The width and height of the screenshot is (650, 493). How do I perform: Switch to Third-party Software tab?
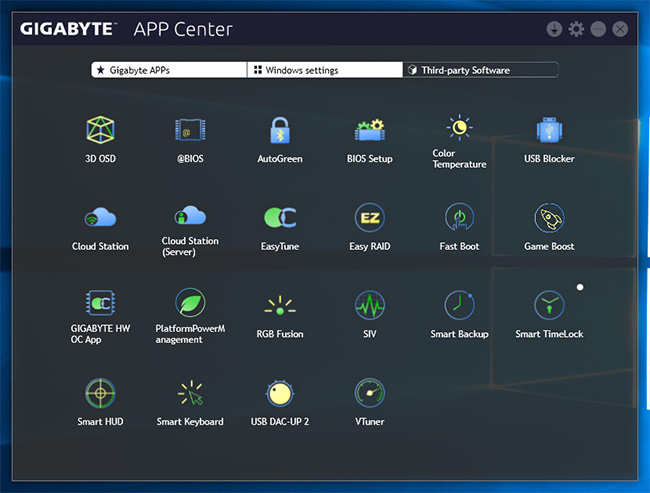[x=480, y=70]
